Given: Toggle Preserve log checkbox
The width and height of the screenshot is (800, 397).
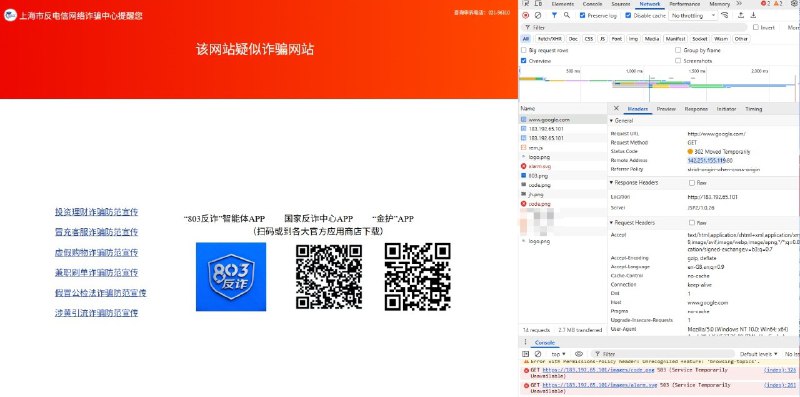Looking at the screenshot, I should pos(582,15).
